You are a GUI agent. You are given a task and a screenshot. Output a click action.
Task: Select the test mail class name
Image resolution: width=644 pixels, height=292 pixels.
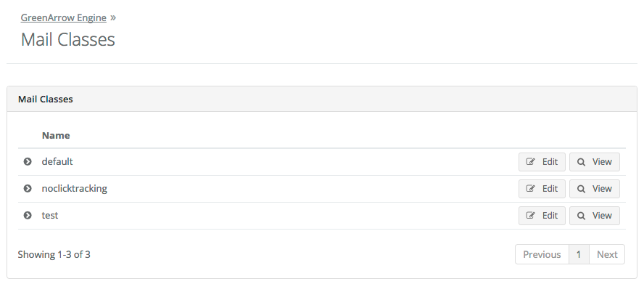(50, 215)
